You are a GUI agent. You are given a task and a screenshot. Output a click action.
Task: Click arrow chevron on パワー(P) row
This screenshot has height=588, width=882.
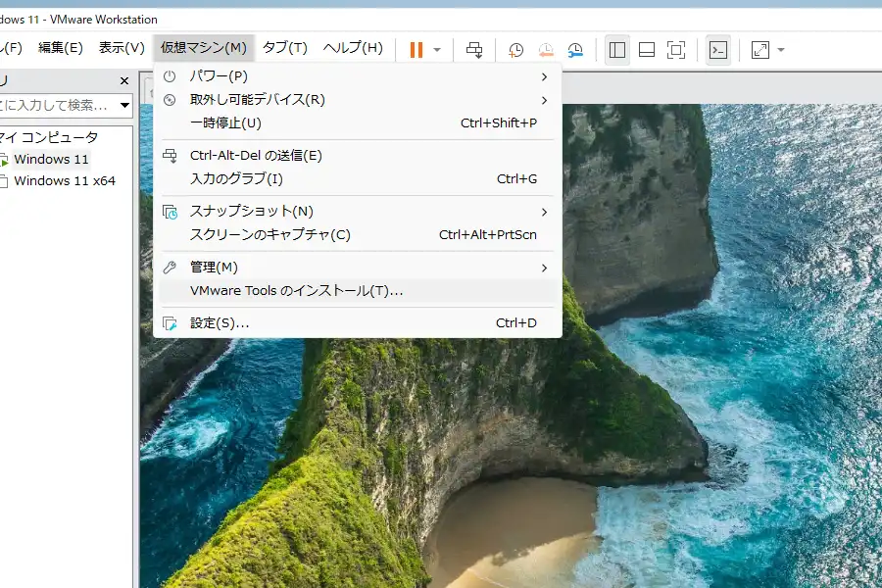pos(544,76)
